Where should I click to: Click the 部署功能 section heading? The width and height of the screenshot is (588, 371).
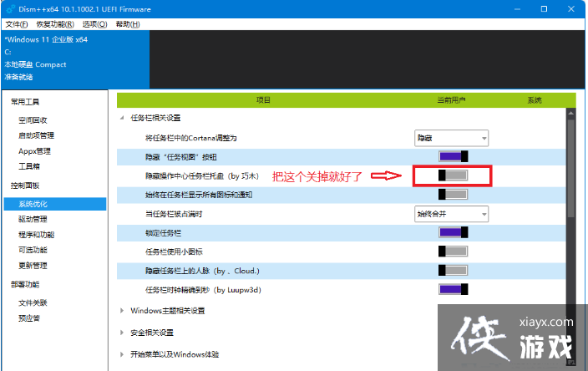click(x=25, y=284)
